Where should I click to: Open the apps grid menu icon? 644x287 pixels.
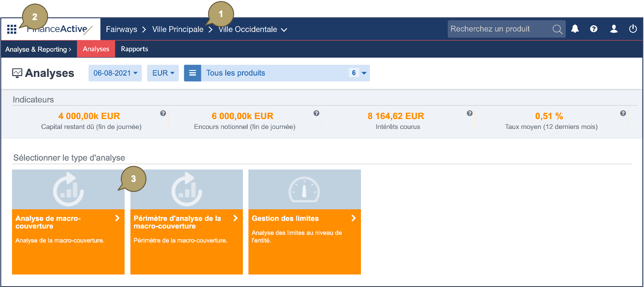pos(12,29)
